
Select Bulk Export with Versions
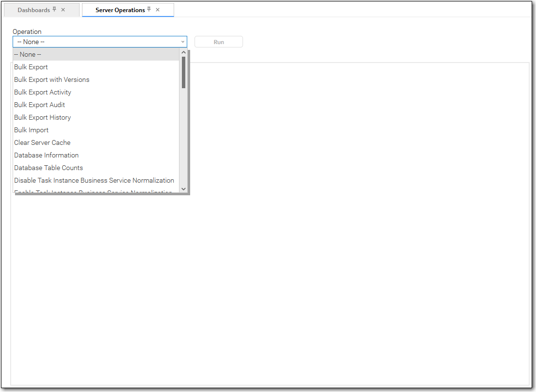click(x=51, y=79)
